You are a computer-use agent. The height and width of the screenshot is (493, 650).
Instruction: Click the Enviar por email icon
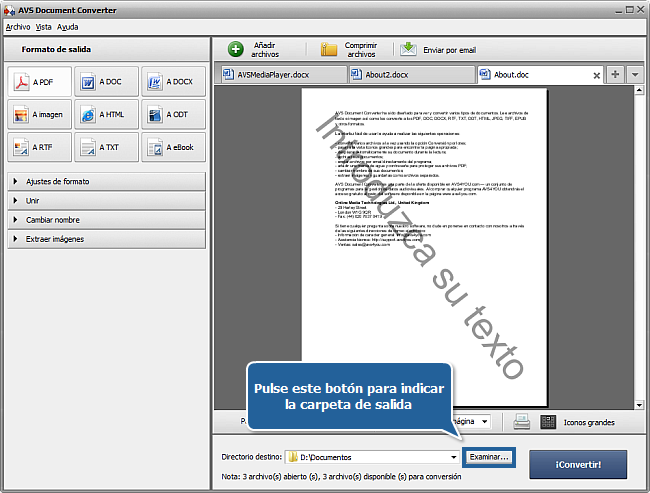(x=408, y=49)
